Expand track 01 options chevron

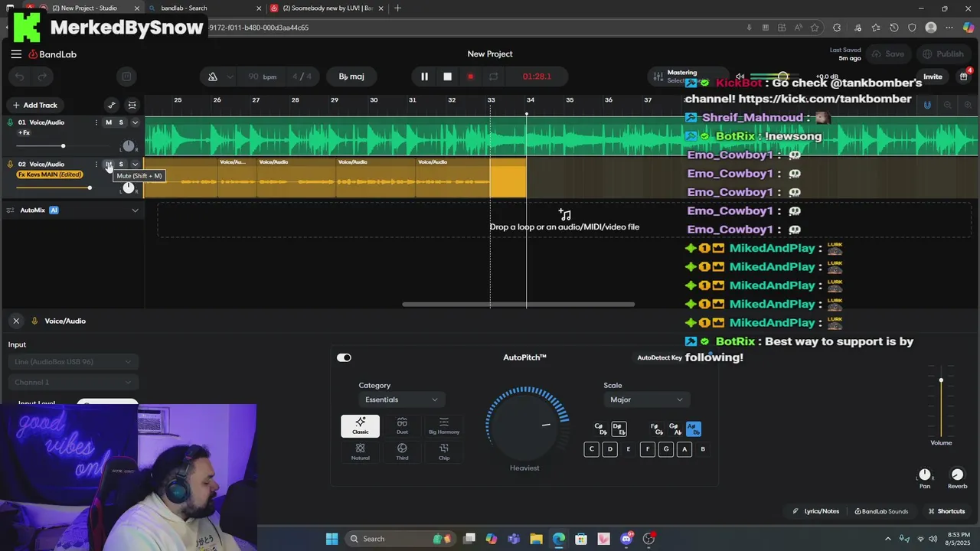[x=136, y=122]
